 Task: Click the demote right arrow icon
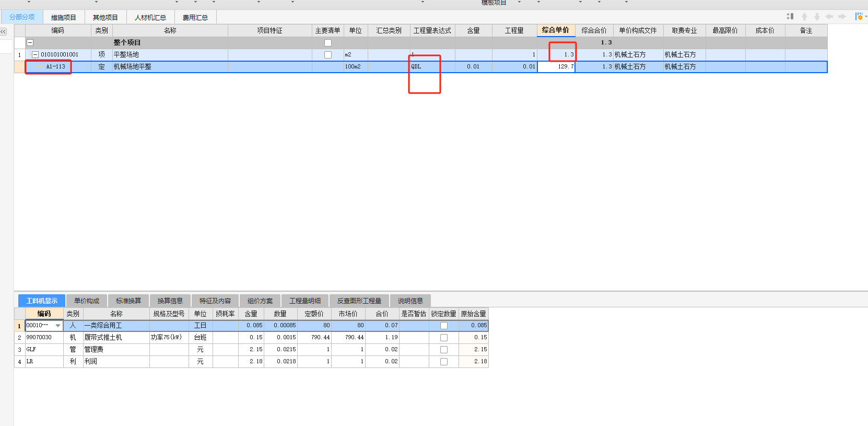coord(842,17)
